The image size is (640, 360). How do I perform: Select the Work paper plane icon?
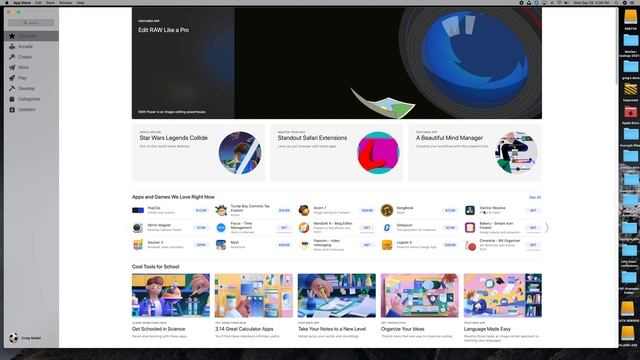click(12, 67)
